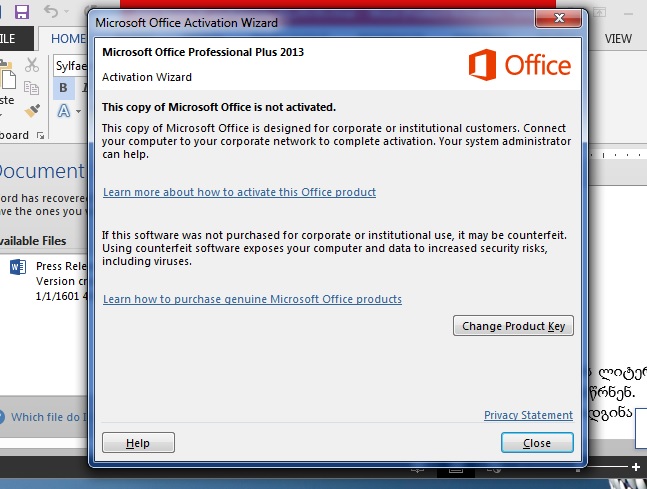Activate the Format Painter brush icon

[x=32, y=111]
